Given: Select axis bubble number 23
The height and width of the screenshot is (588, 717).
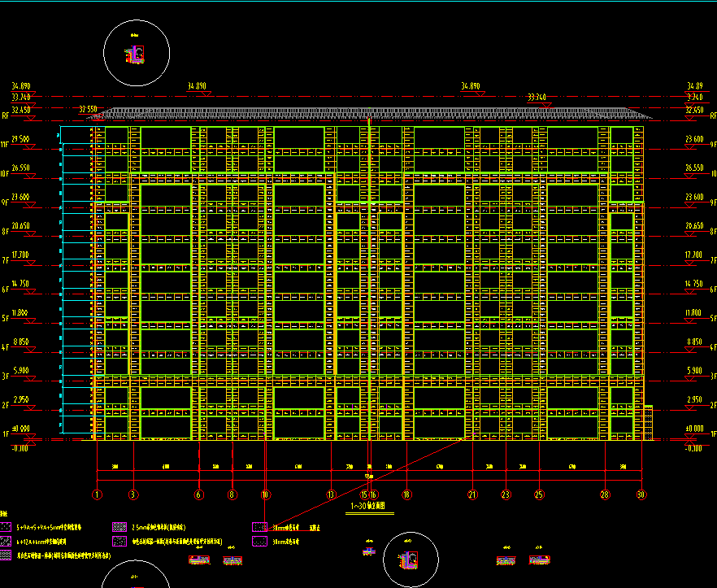Looking at the screenshot, I should [x=506, y=494].
